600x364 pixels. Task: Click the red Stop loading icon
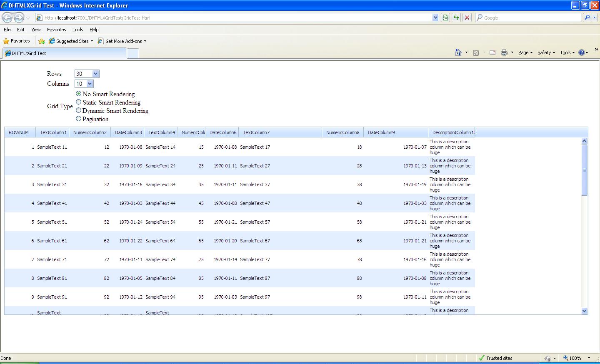(467, 17)
